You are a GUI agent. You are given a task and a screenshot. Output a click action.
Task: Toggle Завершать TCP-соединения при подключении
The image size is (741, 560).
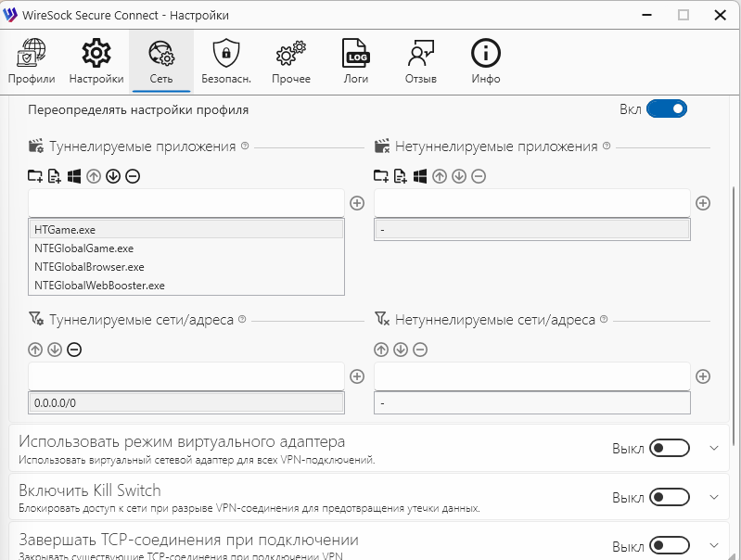(x=670, y=546)
